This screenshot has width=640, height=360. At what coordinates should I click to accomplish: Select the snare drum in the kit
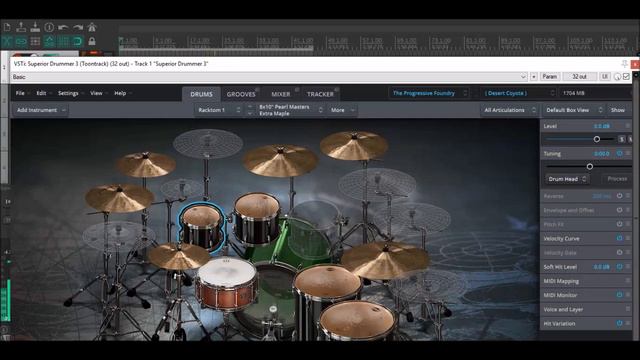(227, 284)
